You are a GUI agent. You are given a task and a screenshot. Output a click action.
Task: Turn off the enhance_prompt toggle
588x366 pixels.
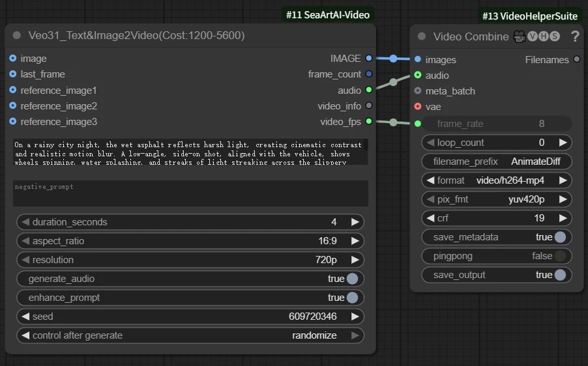tap(352, 298)
